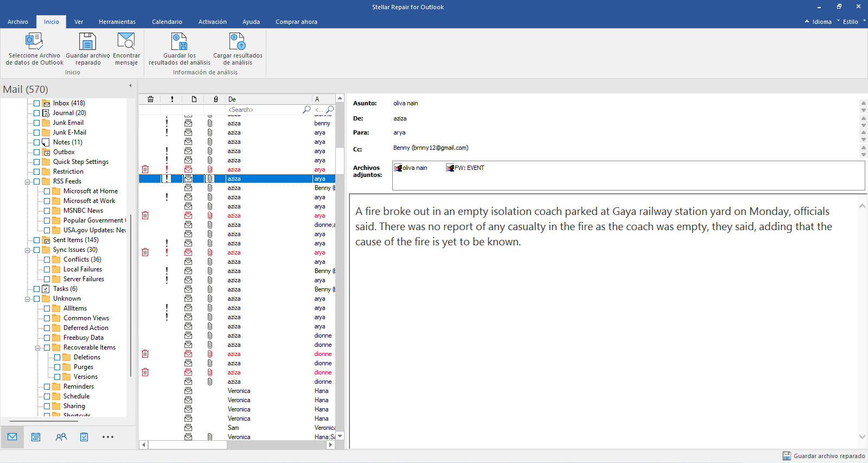Viewport: 868px width, 463px height.
Task: Click item type document column header
Action: (x=194, y=99)
